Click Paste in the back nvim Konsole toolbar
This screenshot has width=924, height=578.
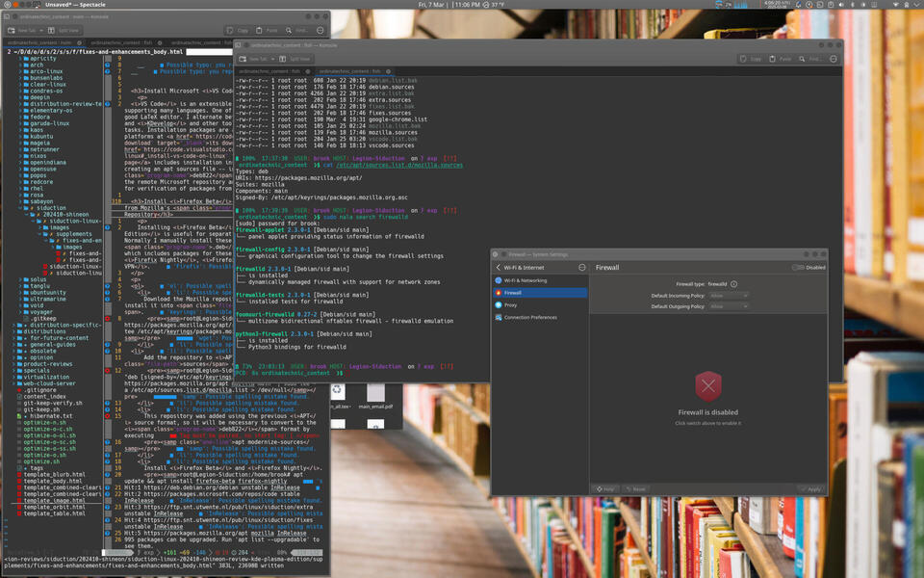coord(267,30)
